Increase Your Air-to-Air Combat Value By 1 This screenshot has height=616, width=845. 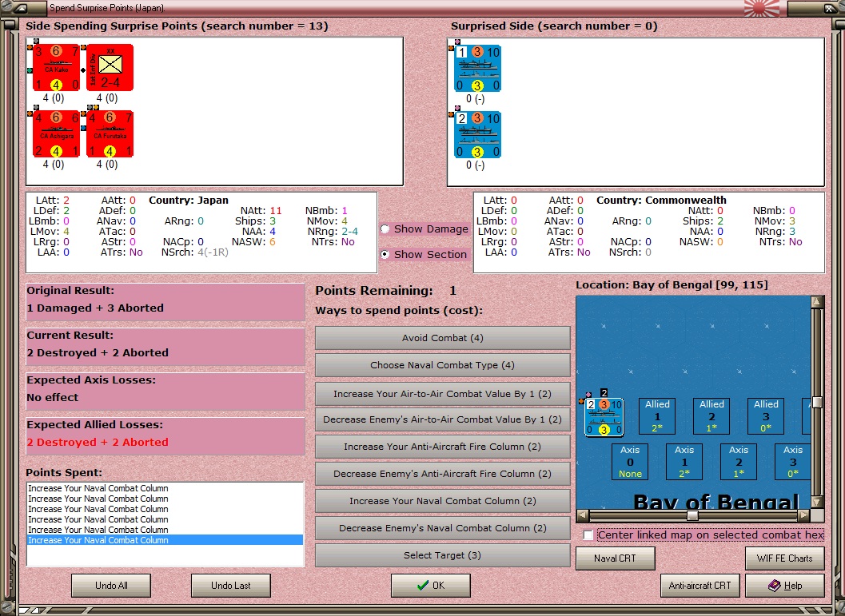pyautogui.click(x=442, y=394)
